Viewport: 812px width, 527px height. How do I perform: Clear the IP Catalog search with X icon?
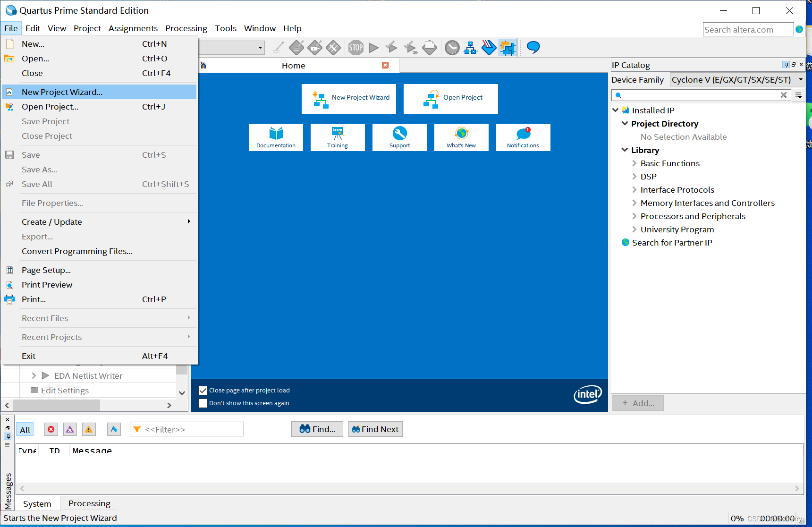(x=784, y=95)
